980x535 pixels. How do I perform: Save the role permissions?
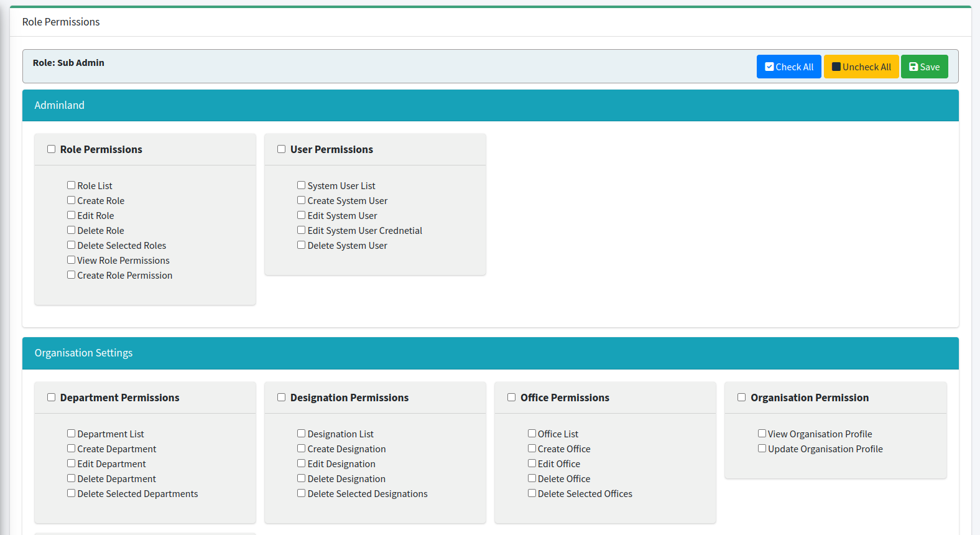924,67
